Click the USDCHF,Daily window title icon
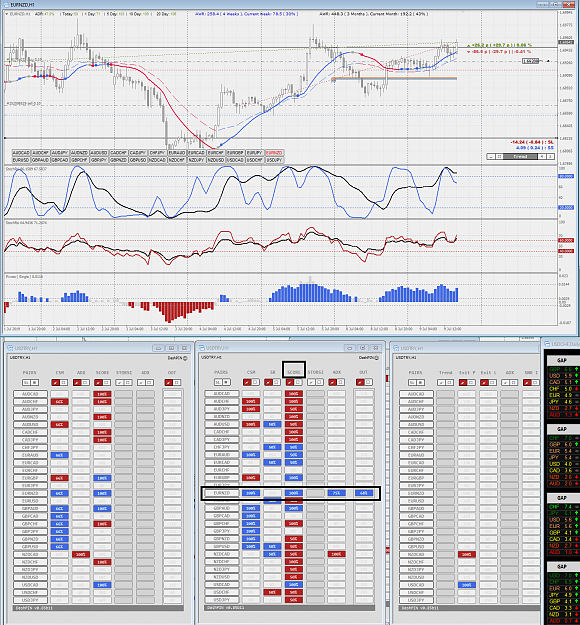 547,344
